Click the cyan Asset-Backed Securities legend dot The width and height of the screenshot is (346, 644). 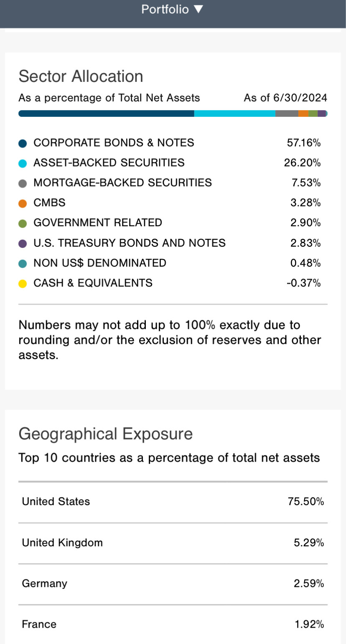tap(23, 163)
